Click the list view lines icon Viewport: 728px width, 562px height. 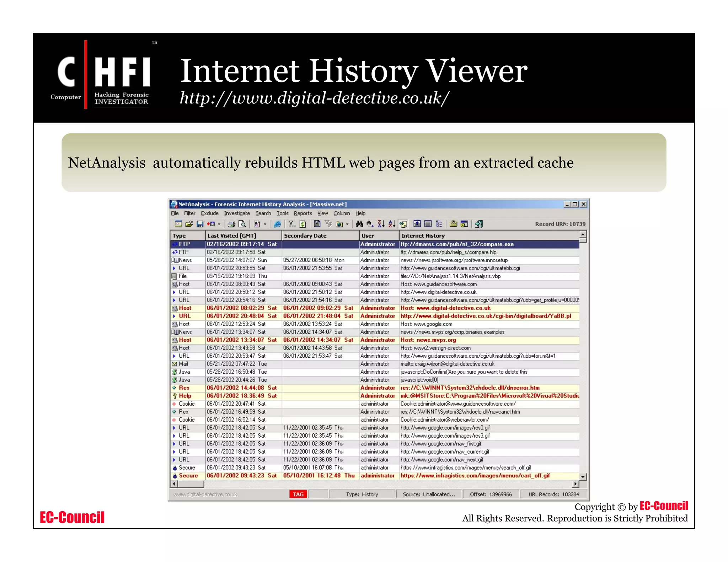(428, 224)
